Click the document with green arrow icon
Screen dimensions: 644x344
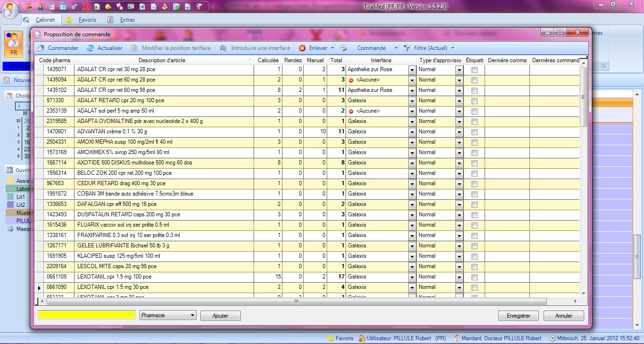click(x=97, y=7)
